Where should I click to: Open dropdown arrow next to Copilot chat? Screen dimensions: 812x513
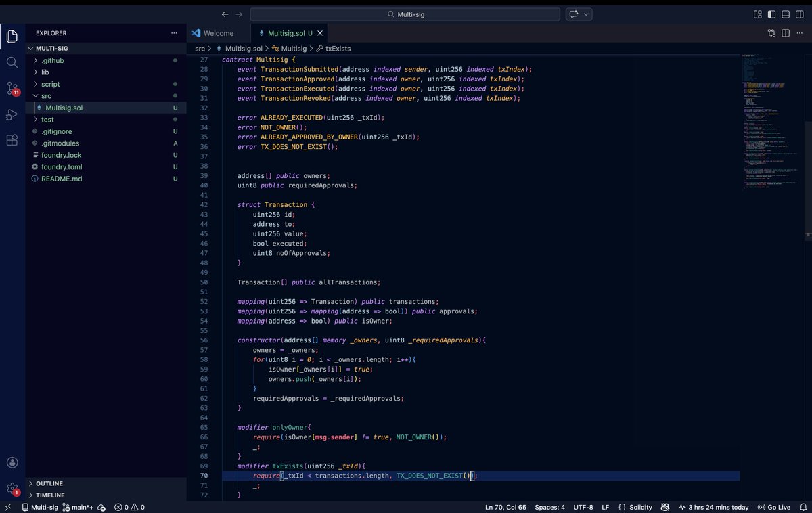(x=586, y=14)
